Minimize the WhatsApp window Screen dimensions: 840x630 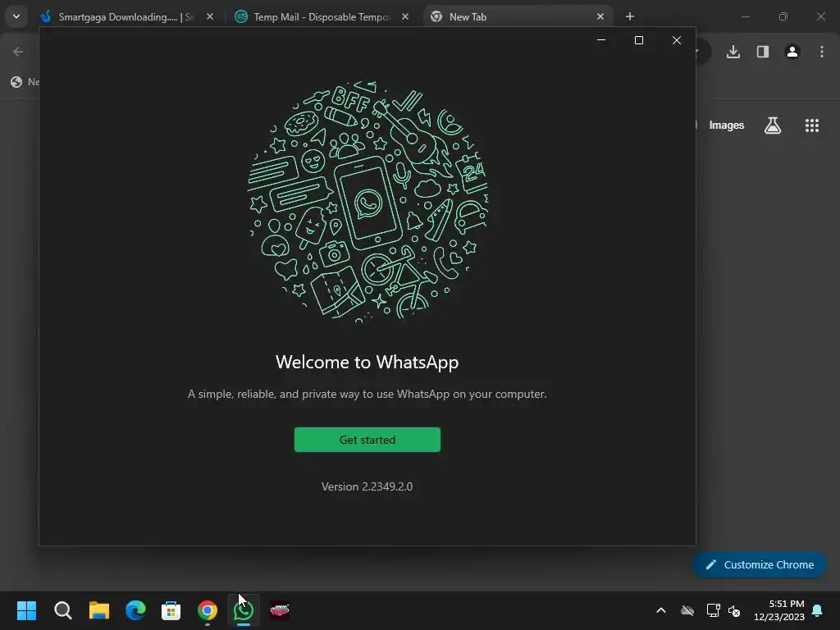[x=601, y=40]
